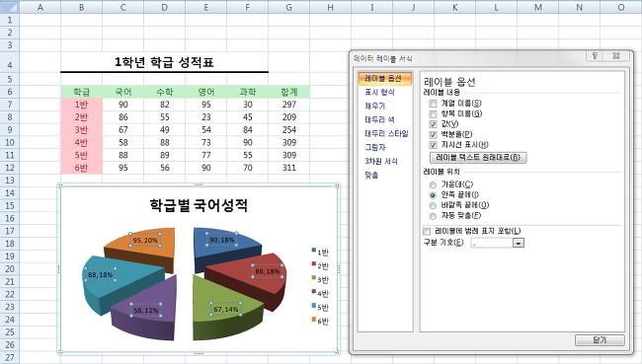Click the cell showing total 297

(289, 105)
